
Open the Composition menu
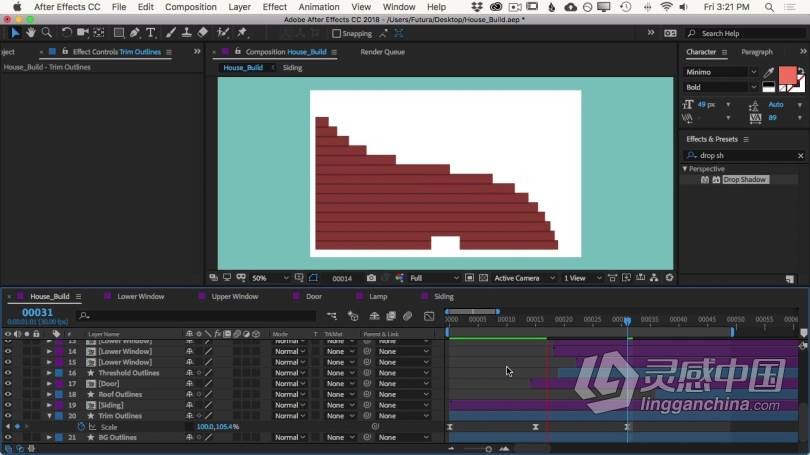(190, 7)
